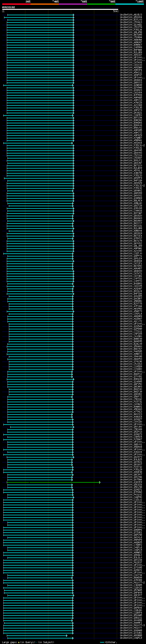Select the UniRef100_B6TDH5 label

coord(131,35)
